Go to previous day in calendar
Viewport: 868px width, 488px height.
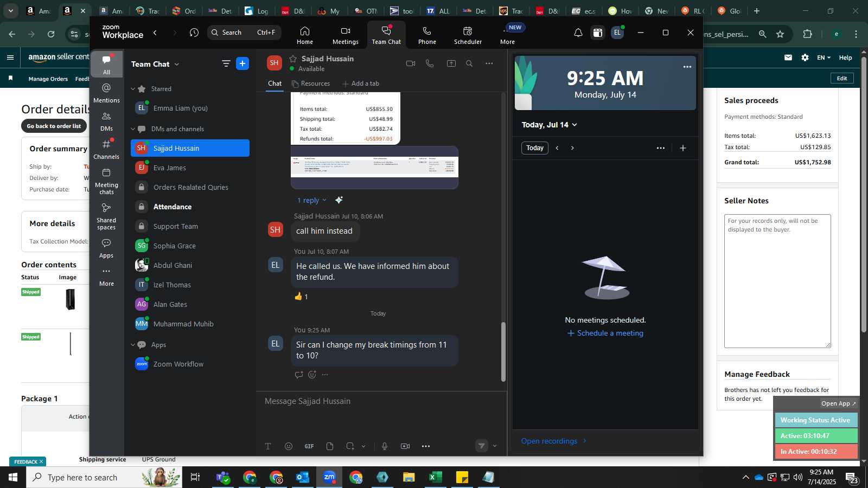point(557,148)
